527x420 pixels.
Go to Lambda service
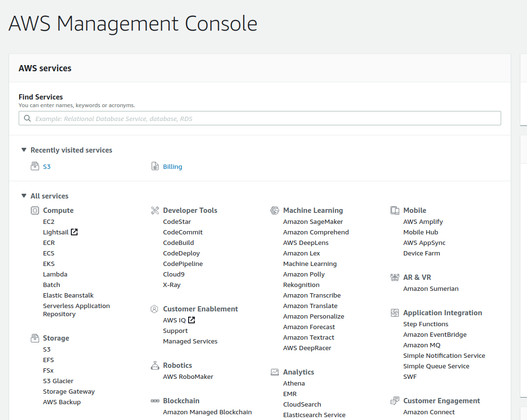tap(55, 275)
